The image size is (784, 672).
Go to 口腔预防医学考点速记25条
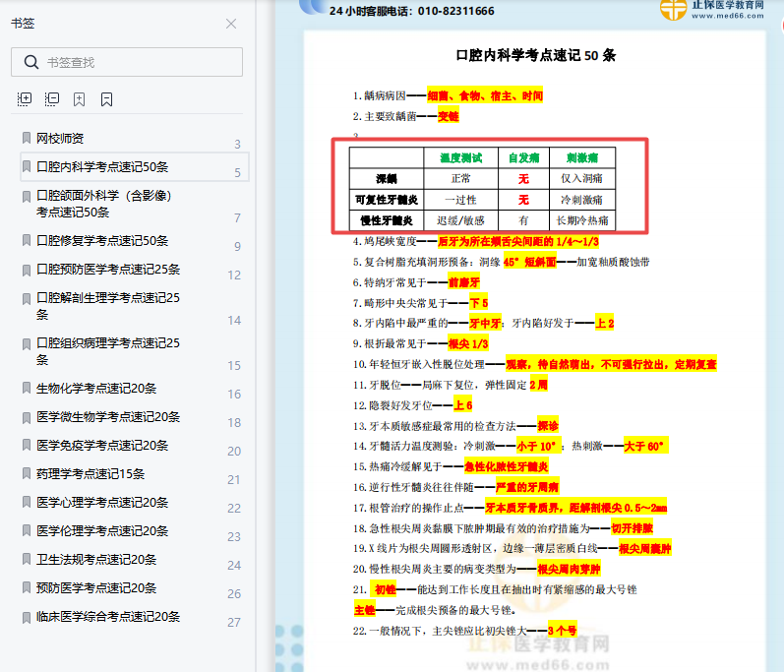(x=107, y=269)
